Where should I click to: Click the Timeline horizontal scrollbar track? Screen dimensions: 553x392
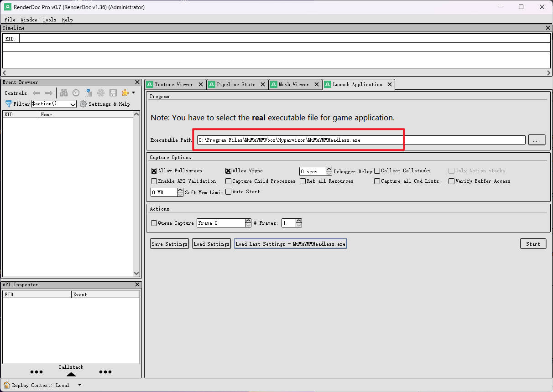[276, 73]
